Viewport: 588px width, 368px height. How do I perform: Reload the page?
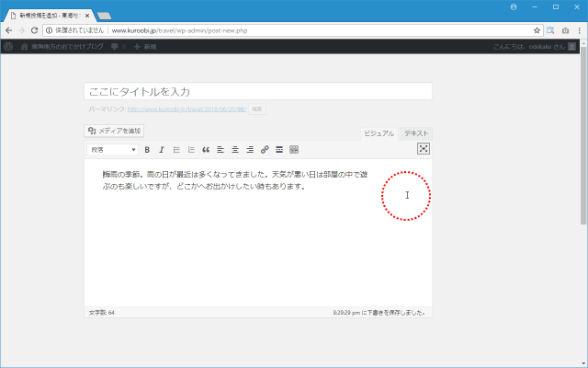pyautogui.click(x=34, y=30)
